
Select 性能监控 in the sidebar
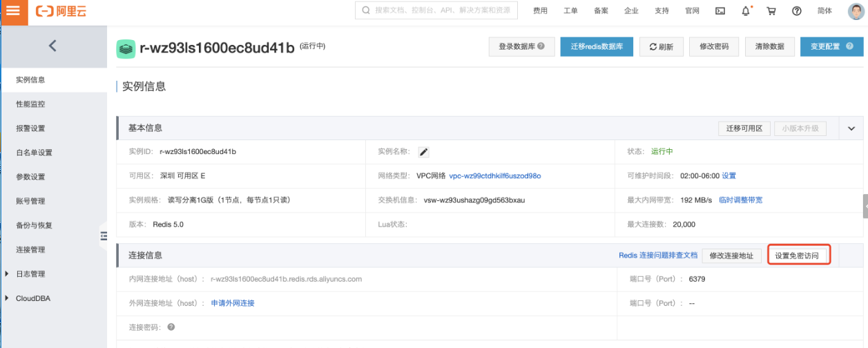click(53, 104)
